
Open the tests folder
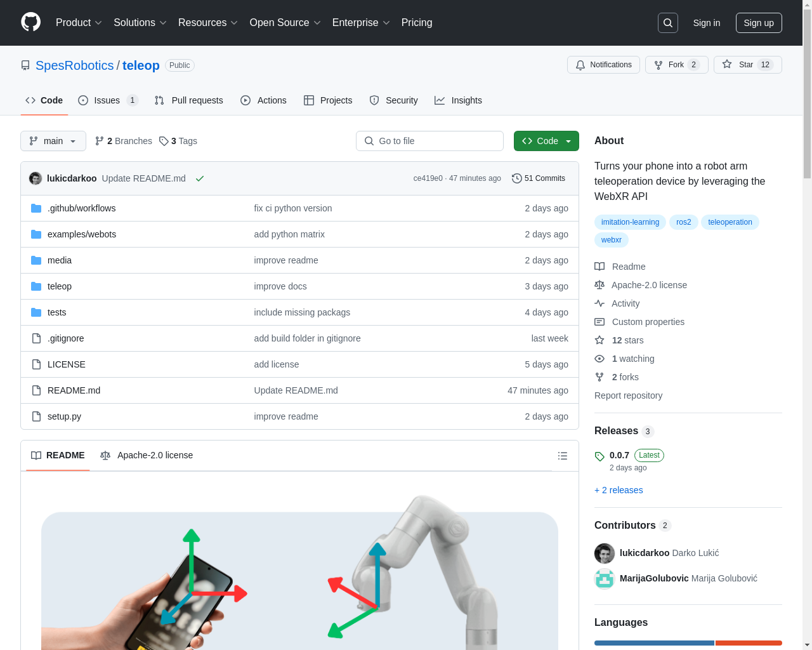56,312
